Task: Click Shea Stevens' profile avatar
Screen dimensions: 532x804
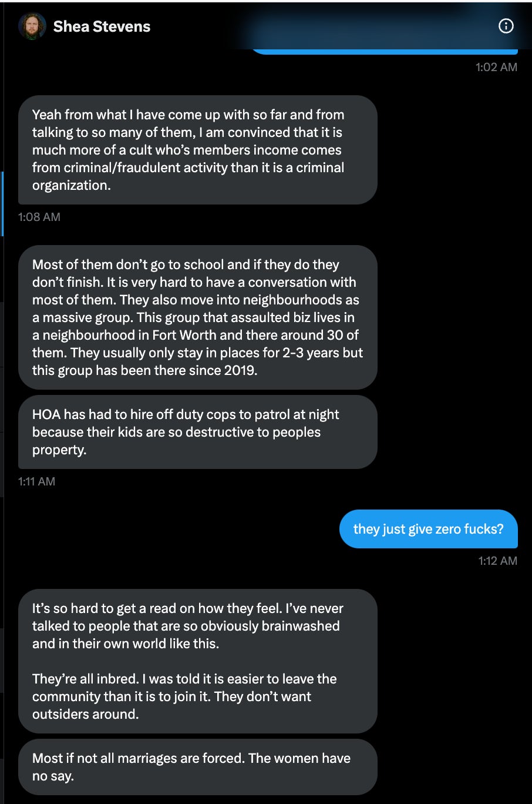Action: (32, 26)
